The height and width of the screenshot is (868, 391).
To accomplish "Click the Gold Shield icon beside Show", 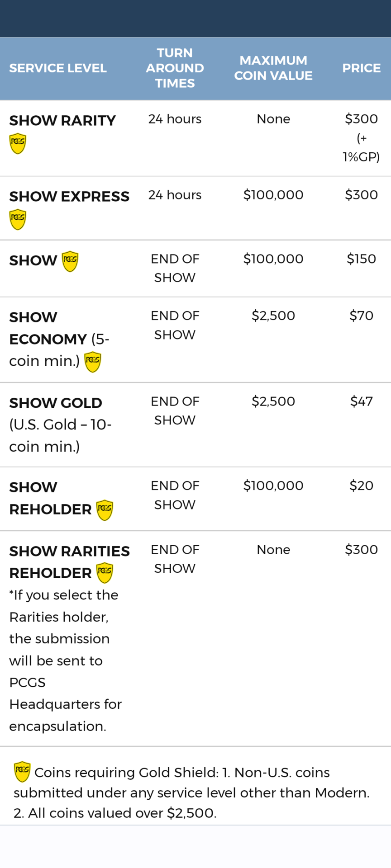I will coord(70,261).
